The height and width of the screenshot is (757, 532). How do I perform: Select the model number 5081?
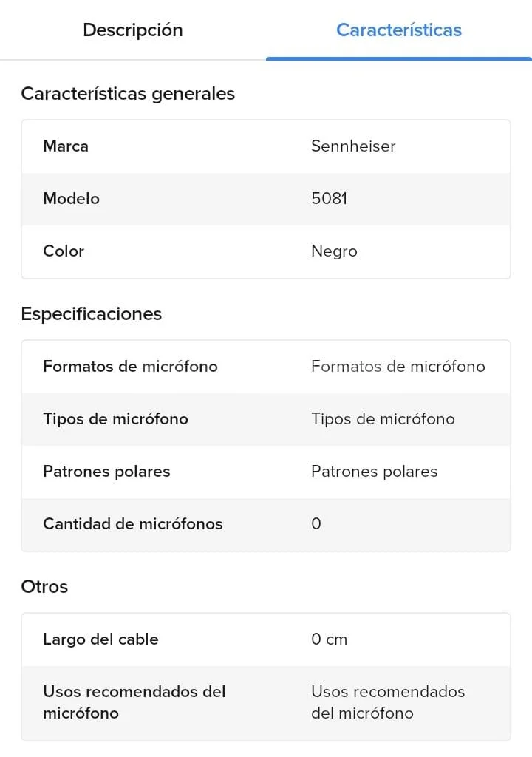[329, 199]
